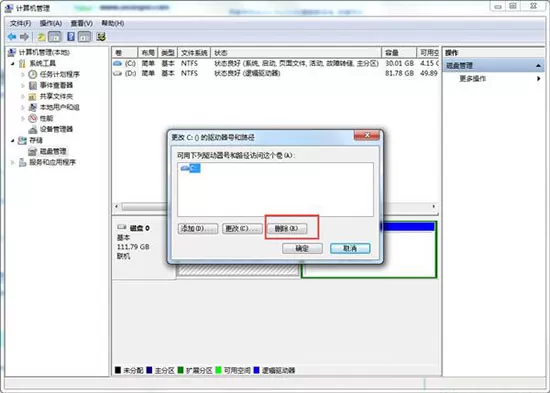Open the 文件(F) menu
The width and height of the screenshot is (550, 393).
20,23
